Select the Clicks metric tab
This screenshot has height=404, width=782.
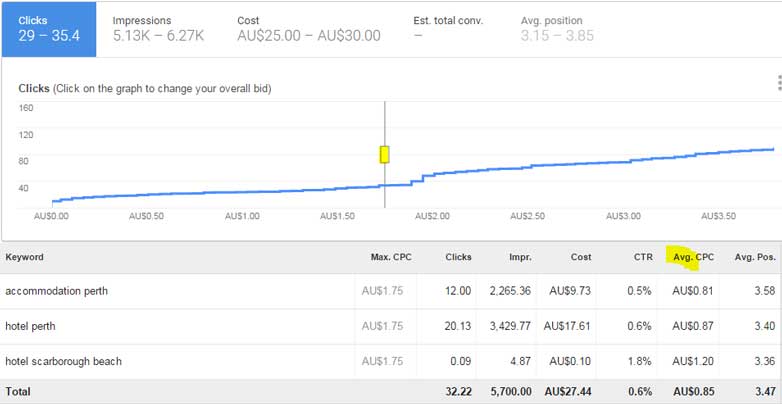49,29
